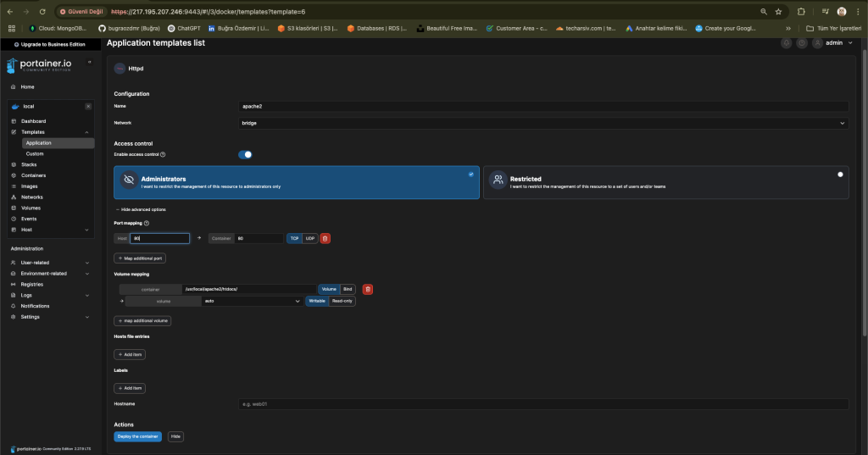Expand the Host sidebar section
The image size is (868, 455).
click(87, 230)
